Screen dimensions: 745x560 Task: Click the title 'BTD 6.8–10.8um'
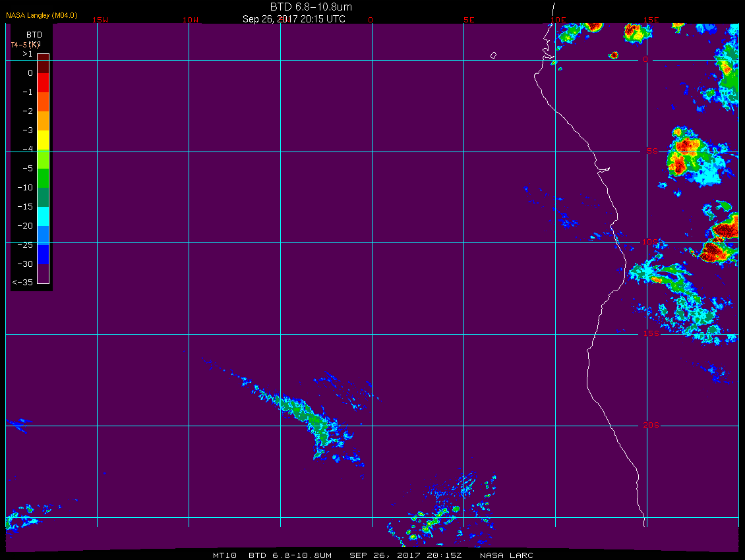311,7
